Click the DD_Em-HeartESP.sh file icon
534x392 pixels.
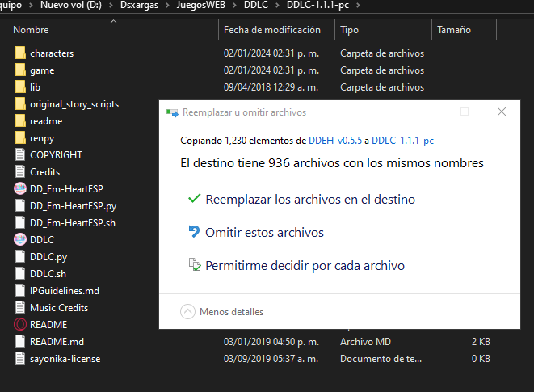click(x=20, y=222)
